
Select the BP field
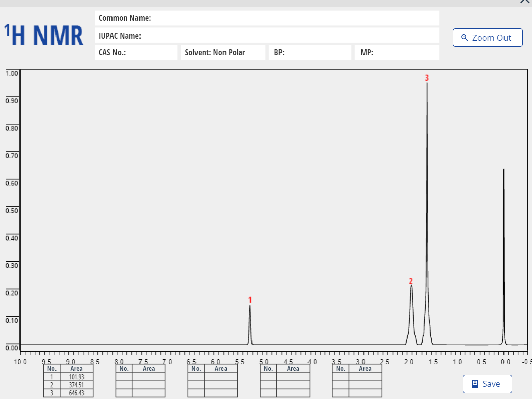pos(310,52)
